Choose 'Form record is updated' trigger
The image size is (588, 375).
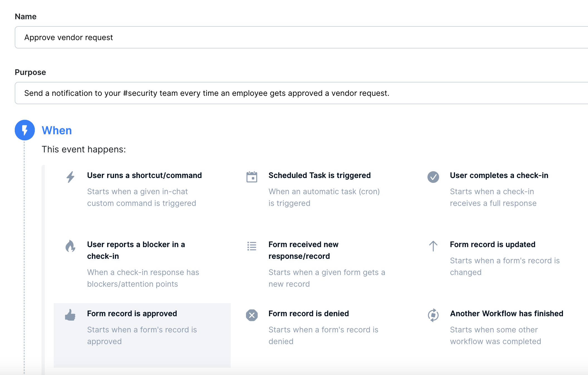(x=493, y=244)
